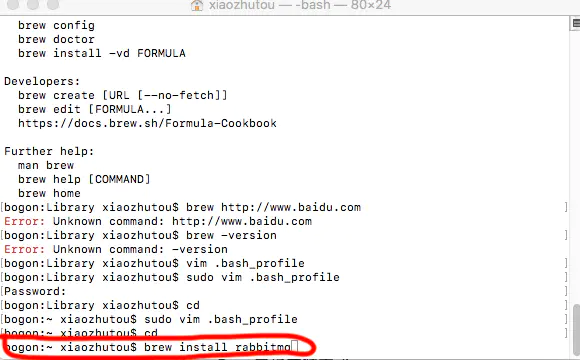Click the brew help [COMMAND] line
This screenshot has width=580, height=360.
pyautogui.click(x=84, y=179)
